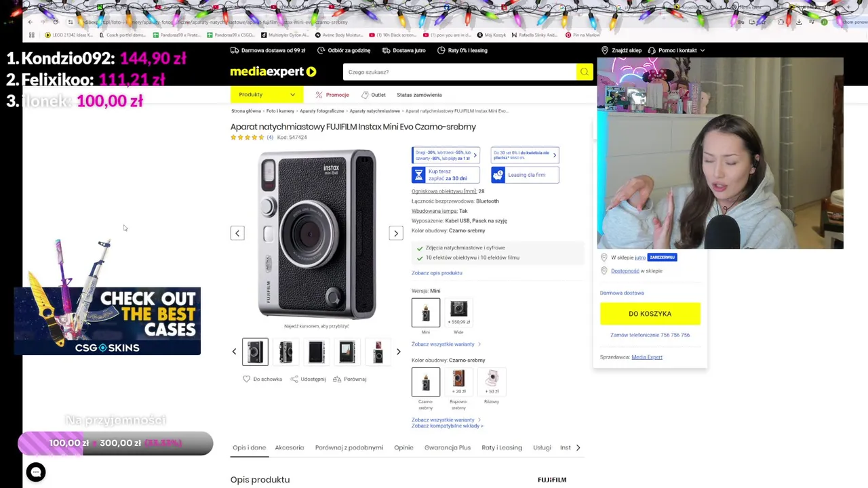The image size is (868, 488).
Task: Open browser downloads icon
Action: (799, 22)
